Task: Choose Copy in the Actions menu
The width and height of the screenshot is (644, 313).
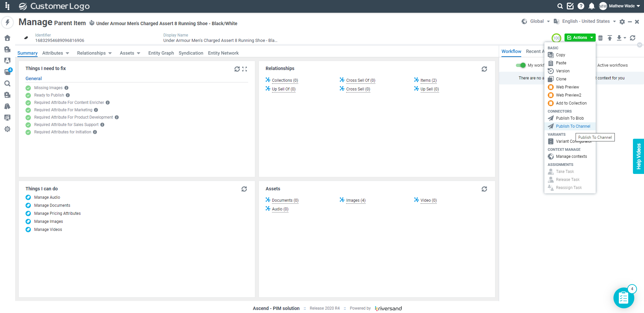Action: 570,55
